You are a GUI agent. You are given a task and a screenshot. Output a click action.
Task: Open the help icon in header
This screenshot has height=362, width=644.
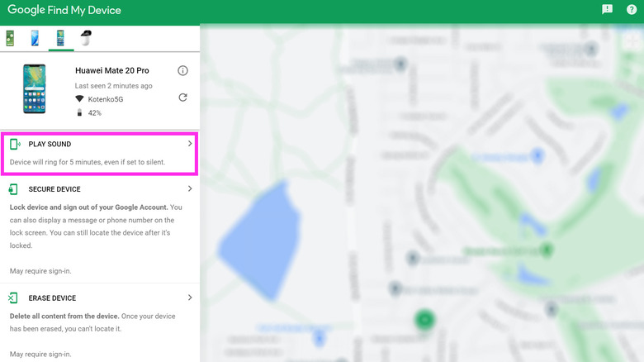[x=632, y=9]
